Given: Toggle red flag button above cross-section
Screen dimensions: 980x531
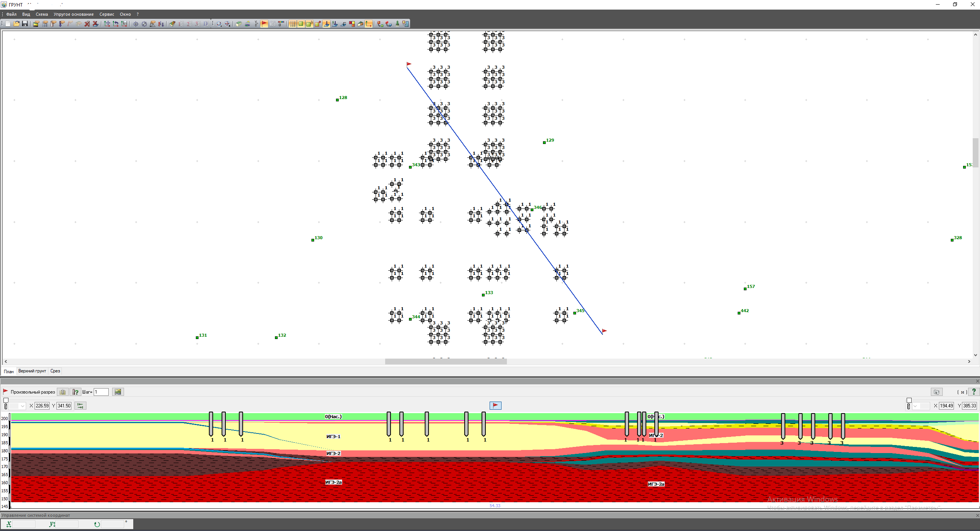Looking at the screenshot, I should point(495,405).
